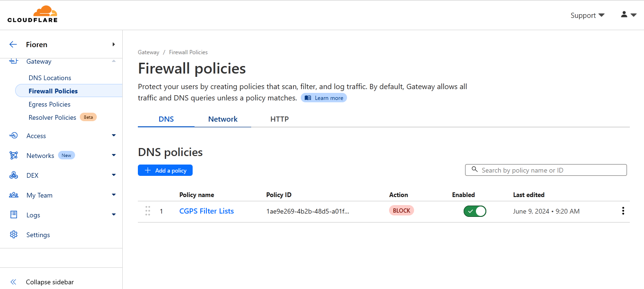The width and height of the screenshot is (644, 289).
Task: Click the book icon in Learn more
Action: click(x=308, y=98)
